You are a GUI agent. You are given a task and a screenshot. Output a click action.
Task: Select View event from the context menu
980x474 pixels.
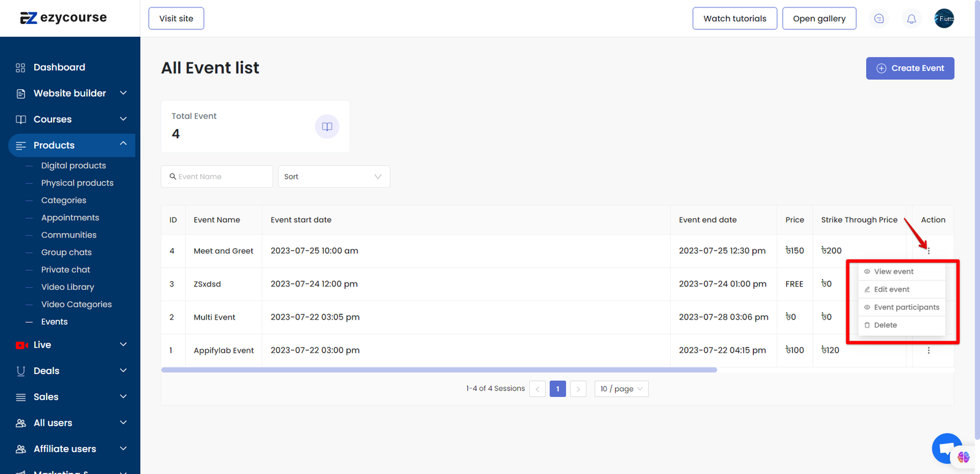tap(894, 271)
